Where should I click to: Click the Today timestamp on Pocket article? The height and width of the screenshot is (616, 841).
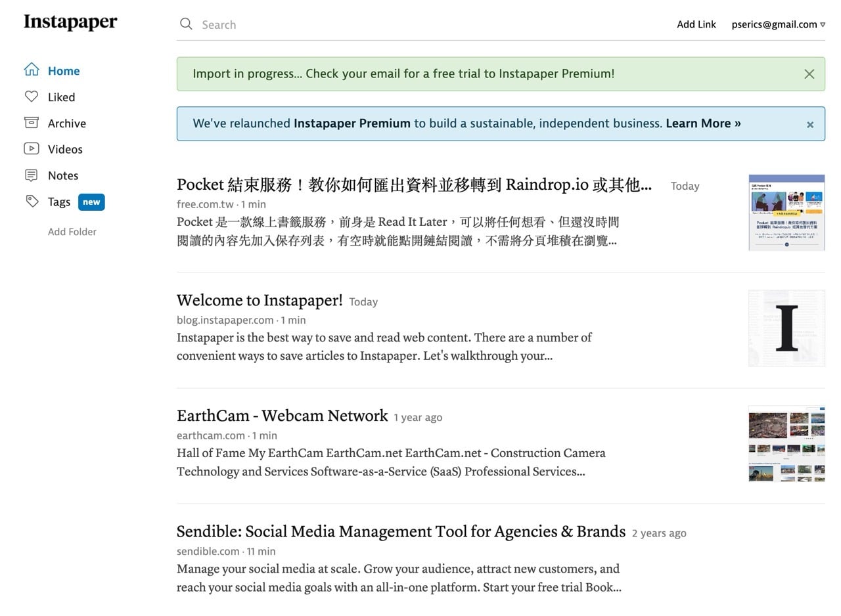tap(685, 186)
